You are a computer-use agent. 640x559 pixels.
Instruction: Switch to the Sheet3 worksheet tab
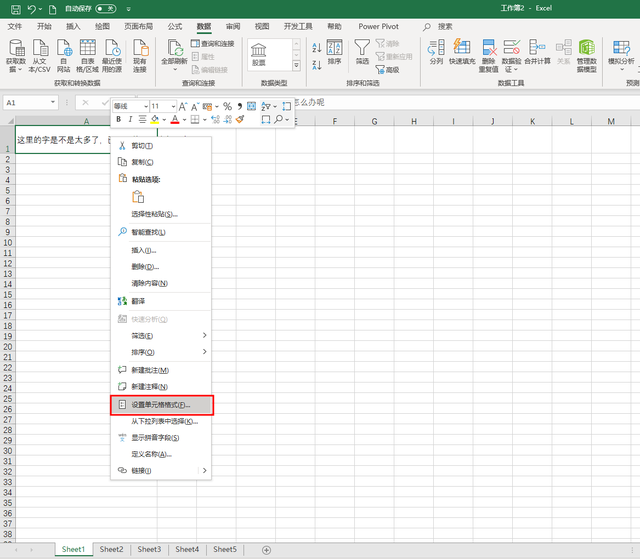click(x=149, y=549)
